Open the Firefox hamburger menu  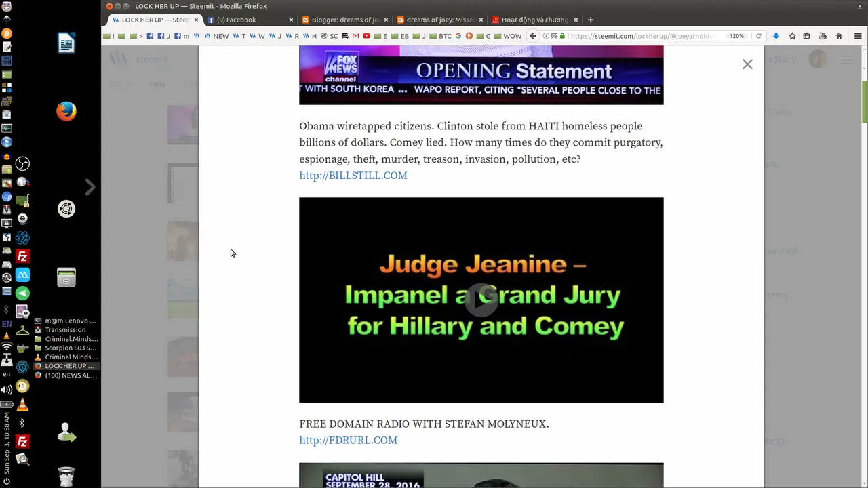[x=858, y=36]
